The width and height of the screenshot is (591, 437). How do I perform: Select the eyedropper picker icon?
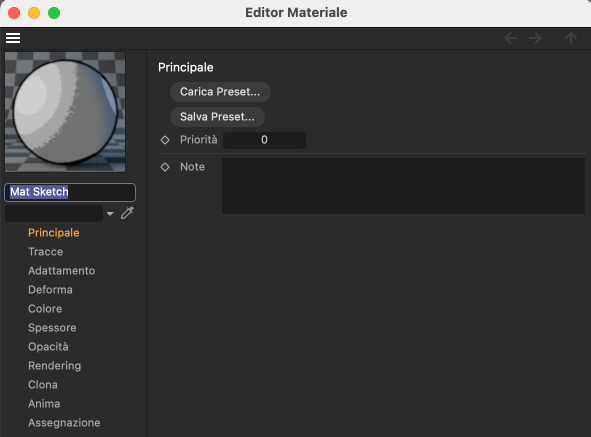click(x=127, y=213)
